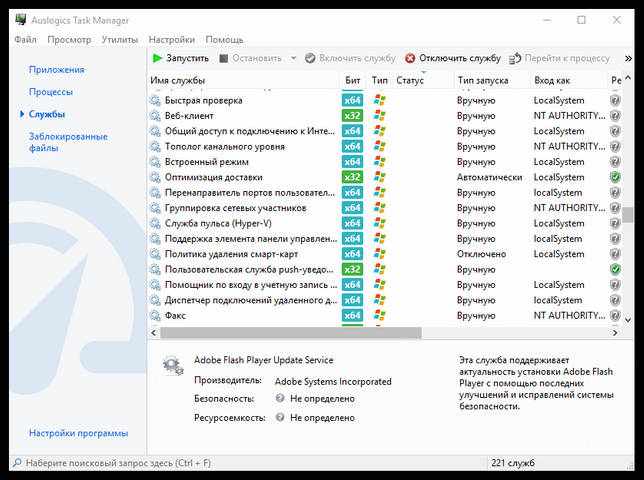Click Автоматически startup type cell
644x480 pixels.
[x=490, y=177]
